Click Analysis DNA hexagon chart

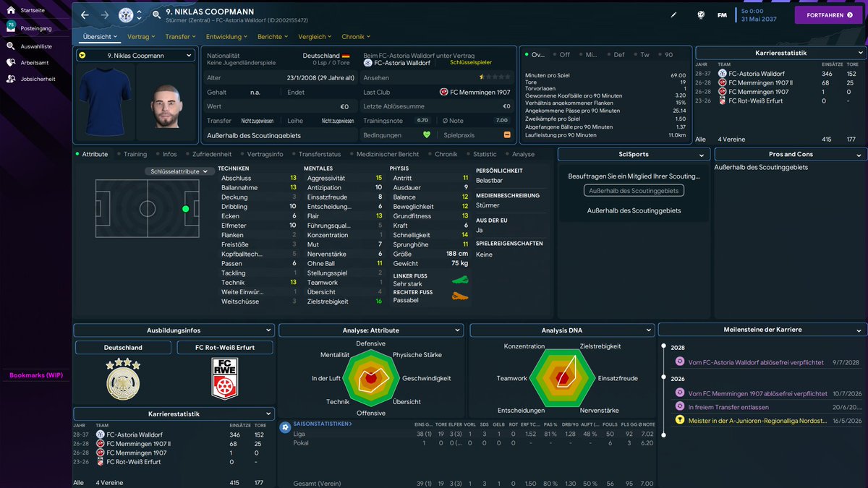(562, 379)
